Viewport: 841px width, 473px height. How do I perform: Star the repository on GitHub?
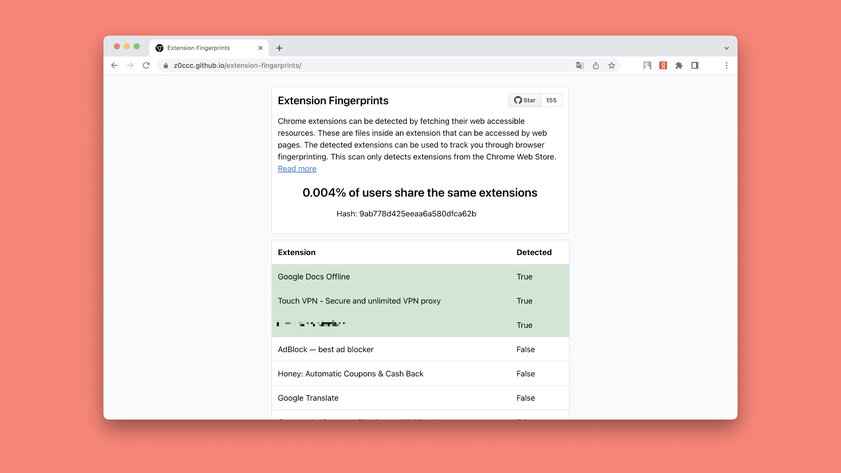[x=525, y=100]
